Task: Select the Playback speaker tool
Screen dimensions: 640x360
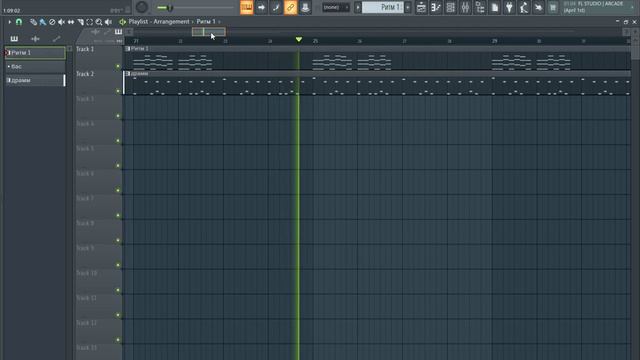Action: 108,22
